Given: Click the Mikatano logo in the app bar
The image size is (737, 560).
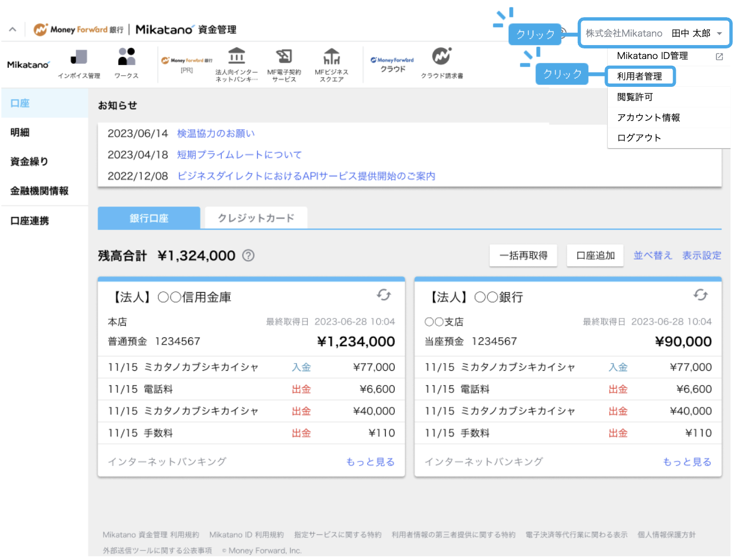Looking at the screenshot, I should (x=28, y=65).
